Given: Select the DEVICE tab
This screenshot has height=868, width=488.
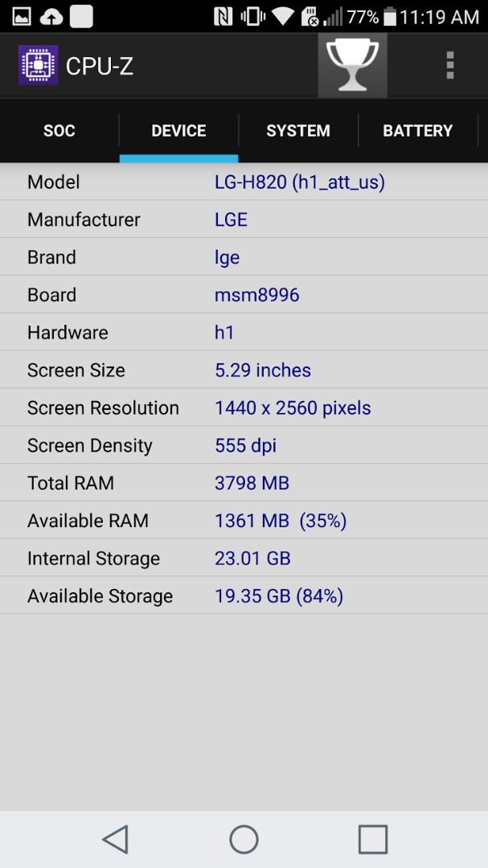Looking at the screenshot, I should pos(179,131).
